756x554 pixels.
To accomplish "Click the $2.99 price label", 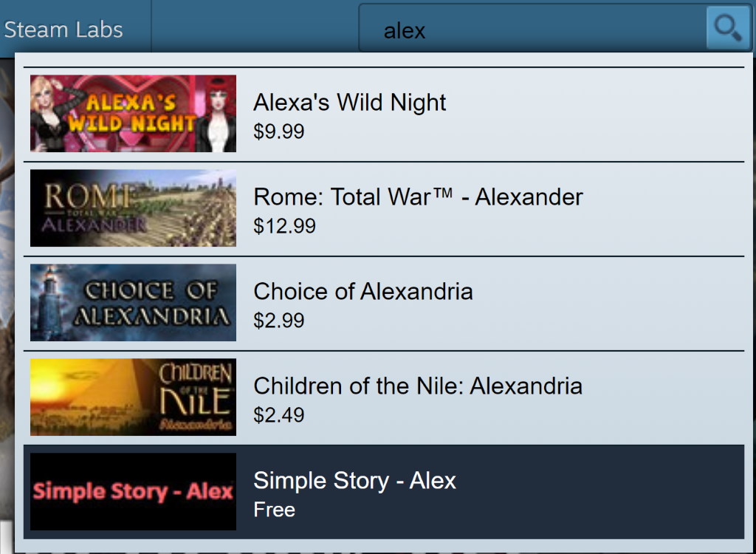I will coord(278,321).
